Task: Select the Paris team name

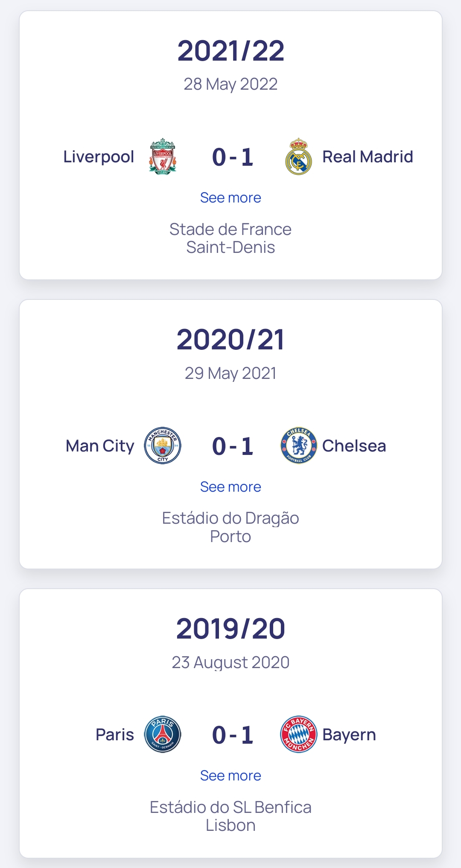Action: (115, 735)
